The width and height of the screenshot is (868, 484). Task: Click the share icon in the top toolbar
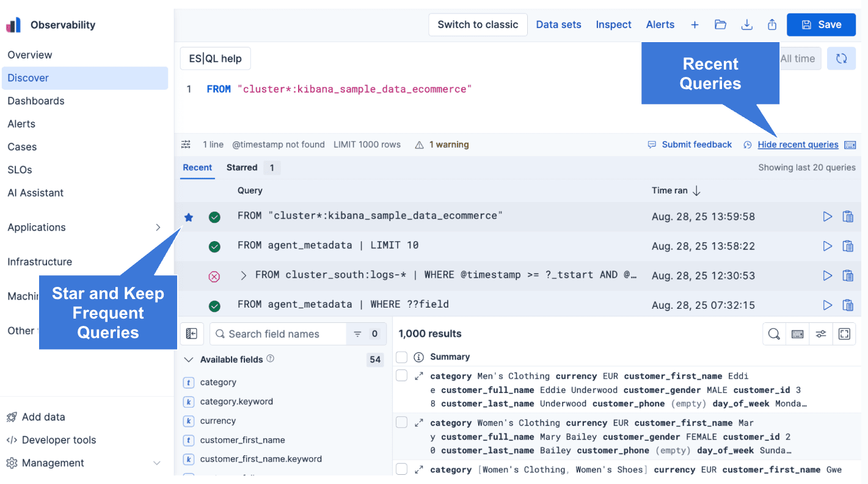click(x=771, y=24)
